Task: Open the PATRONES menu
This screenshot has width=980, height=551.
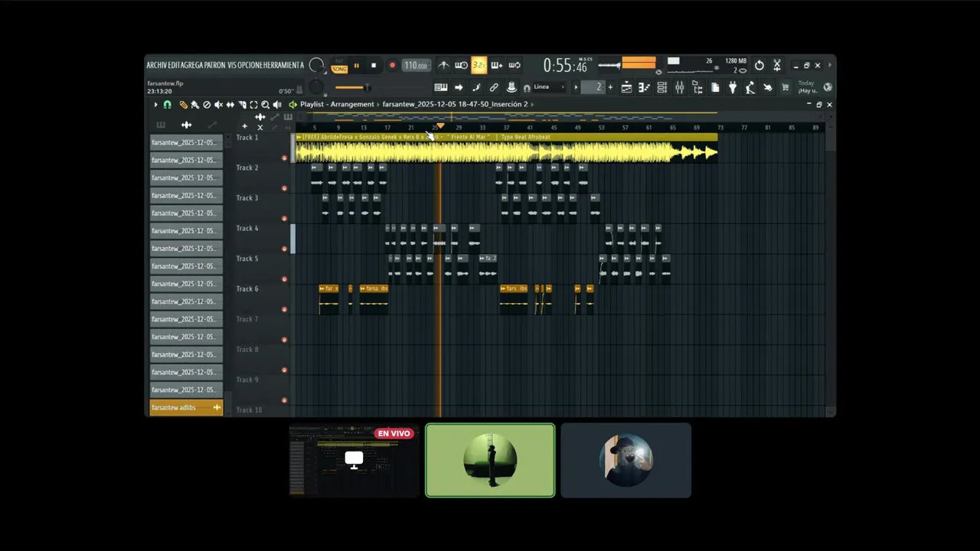Action: click(x=214, y=65)
